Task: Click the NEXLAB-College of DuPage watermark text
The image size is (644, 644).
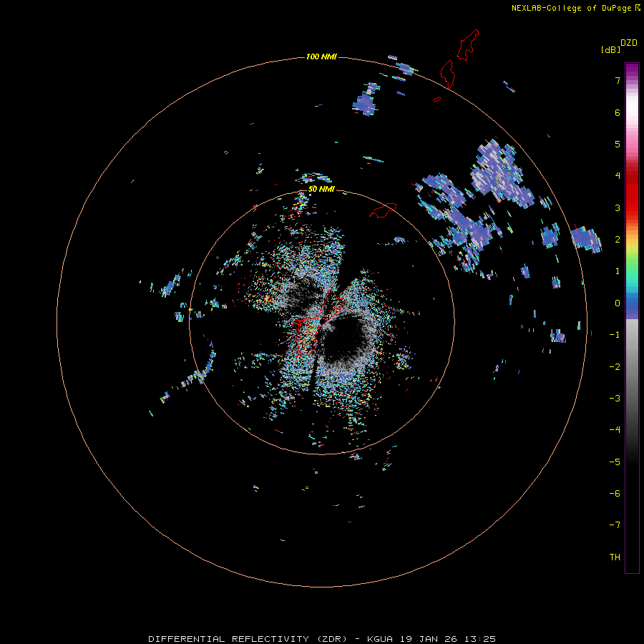Action: click(576, 8)
